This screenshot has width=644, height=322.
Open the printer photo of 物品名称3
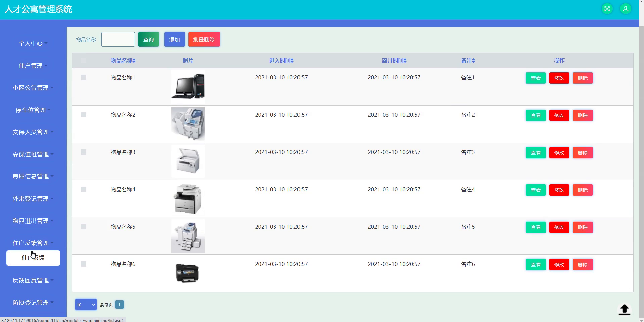188,161
